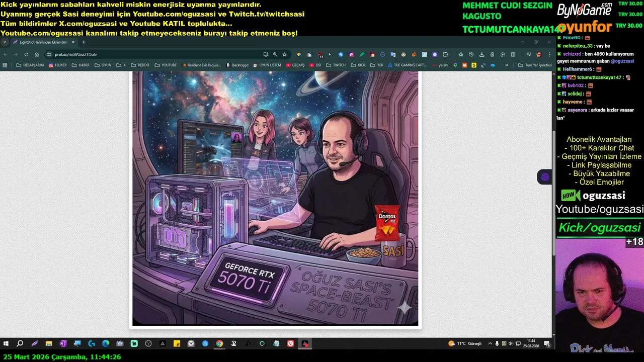Click the trash bin icon in the browser toolbar

pyautogui.click(x=492, y=54)
